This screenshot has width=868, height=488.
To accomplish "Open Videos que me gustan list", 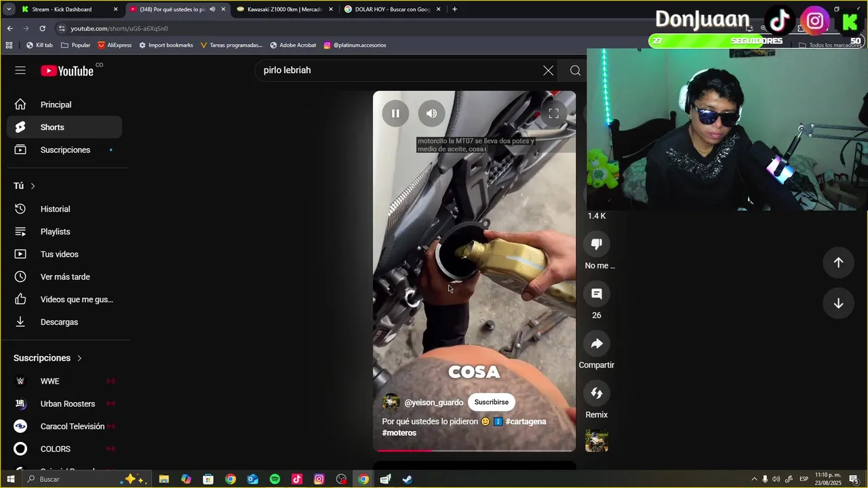I will pyautogui.click(x=64, y=300).
